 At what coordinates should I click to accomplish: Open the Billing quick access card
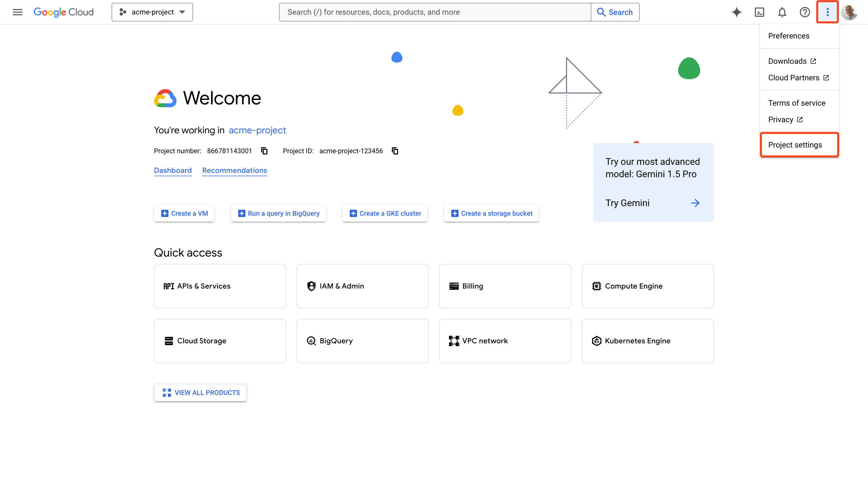coord(505,286)
